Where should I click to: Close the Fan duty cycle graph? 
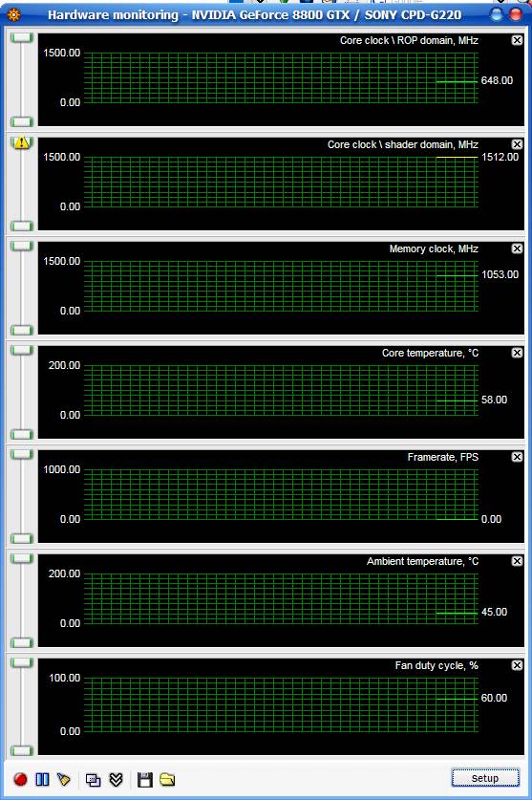(517, 665)
